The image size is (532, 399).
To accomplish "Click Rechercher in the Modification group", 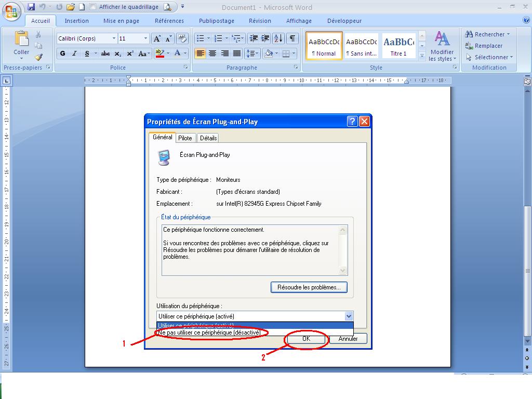I will pos(487,34).
